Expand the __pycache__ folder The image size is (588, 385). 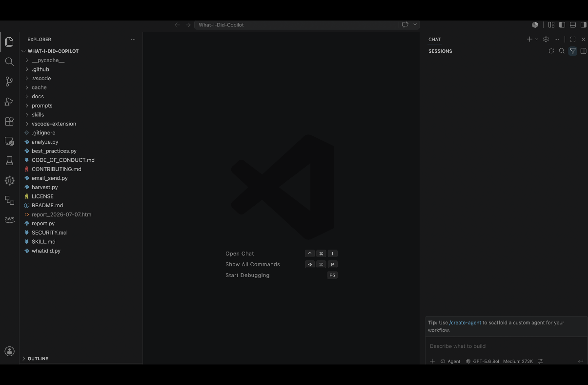tap(81, 60)
